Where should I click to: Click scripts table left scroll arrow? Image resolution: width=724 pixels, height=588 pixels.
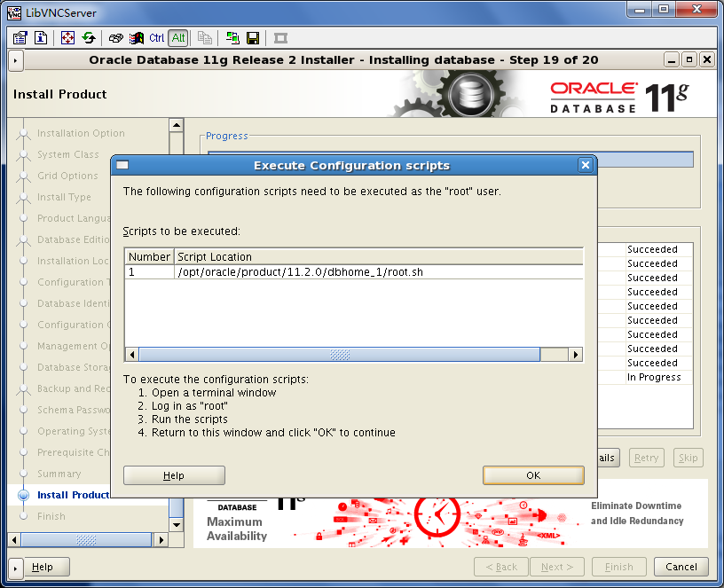(x=132, y=355)
